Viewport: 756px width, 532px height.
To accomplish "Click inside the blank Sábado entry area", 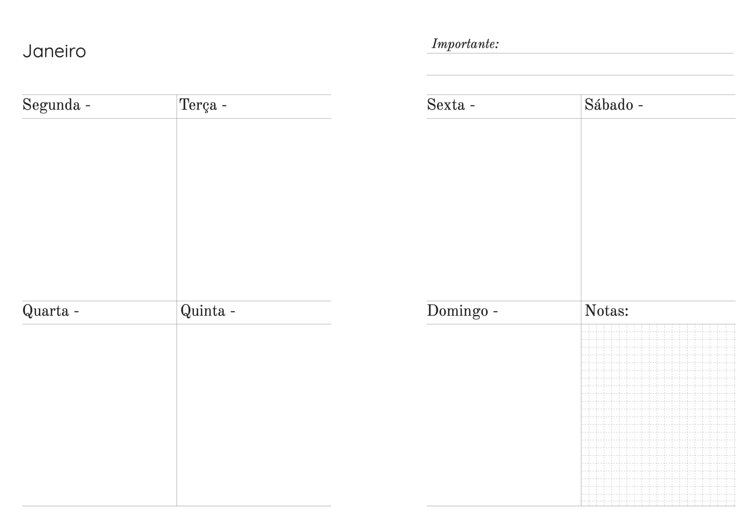I will tap(658, 209).
